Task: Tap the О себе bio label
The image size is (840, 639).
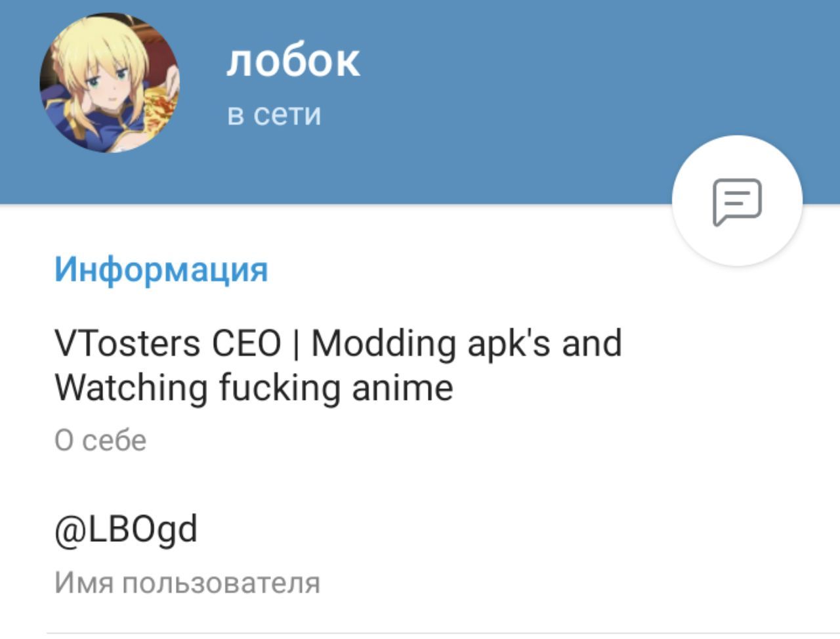Action: 100,441
